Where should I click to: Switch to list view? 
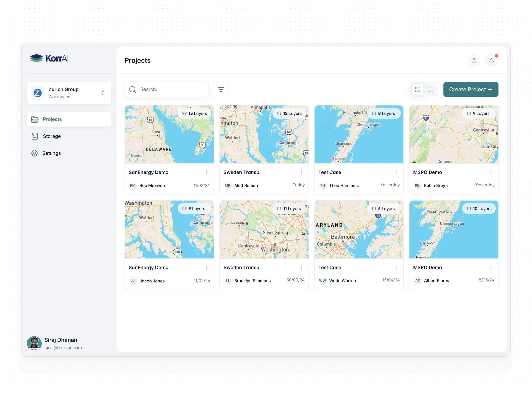coord(431,89)
